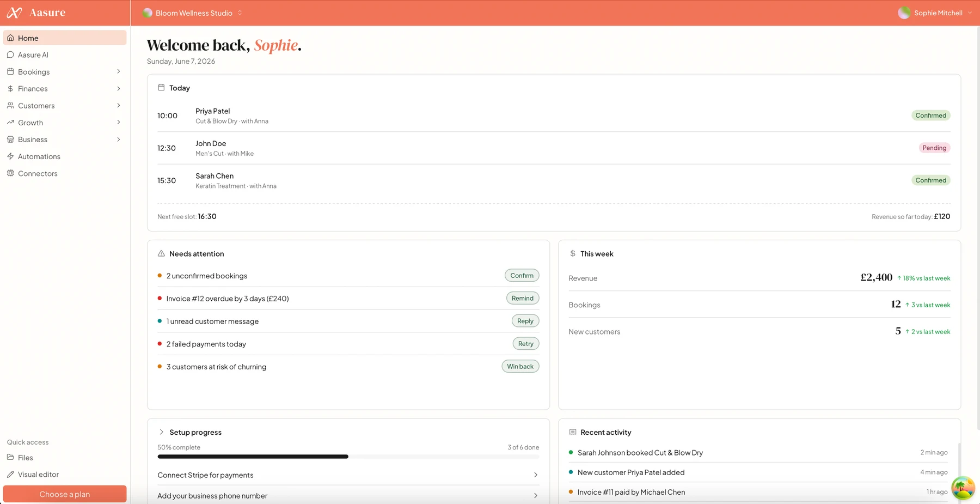Open Sarah Johnson booked Cut & Blow Dry activity

point(758,453)
